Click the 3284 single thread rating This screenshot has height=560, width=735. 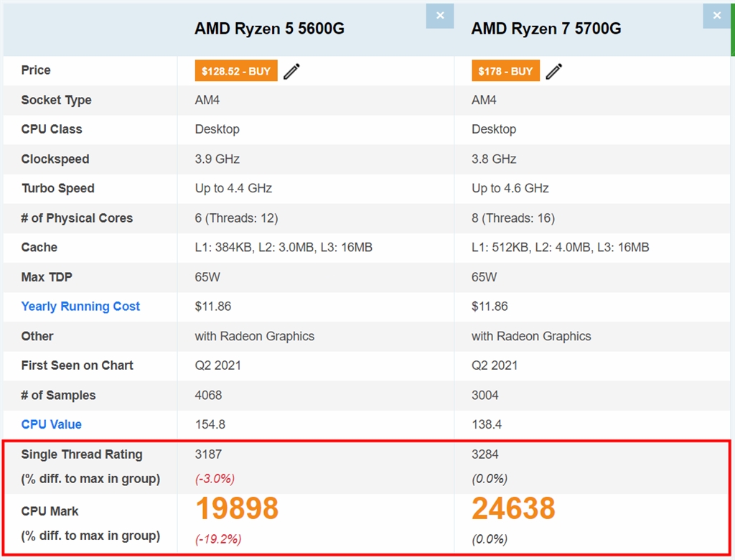[485, 454]
